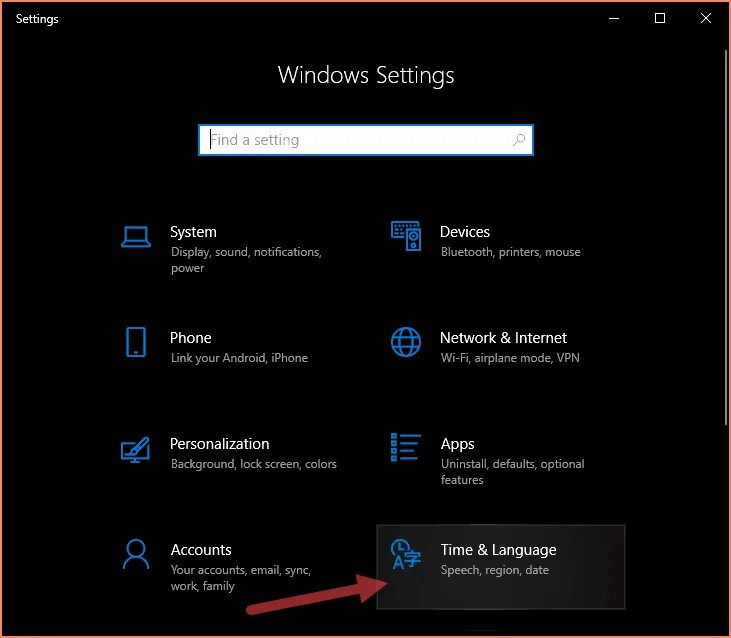Click the Devices keyboard and speaker icon
Viewport: 731px width, 638px height.
(406, 236)
